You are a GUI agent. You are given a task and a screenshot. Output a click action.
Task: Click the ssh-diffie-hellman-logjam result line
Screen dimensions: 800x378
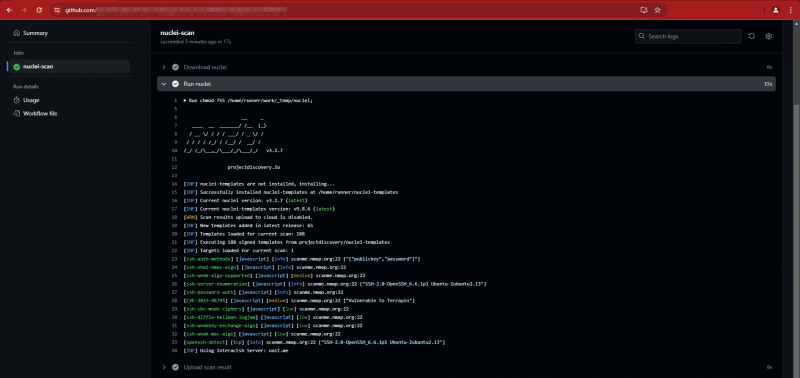point(272,317)
